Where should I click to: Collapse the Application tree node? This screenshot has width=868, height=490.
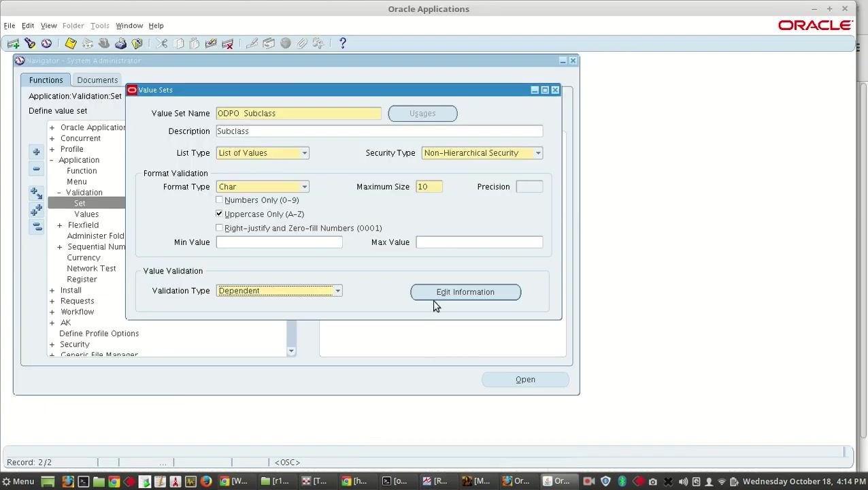point(52,160)
